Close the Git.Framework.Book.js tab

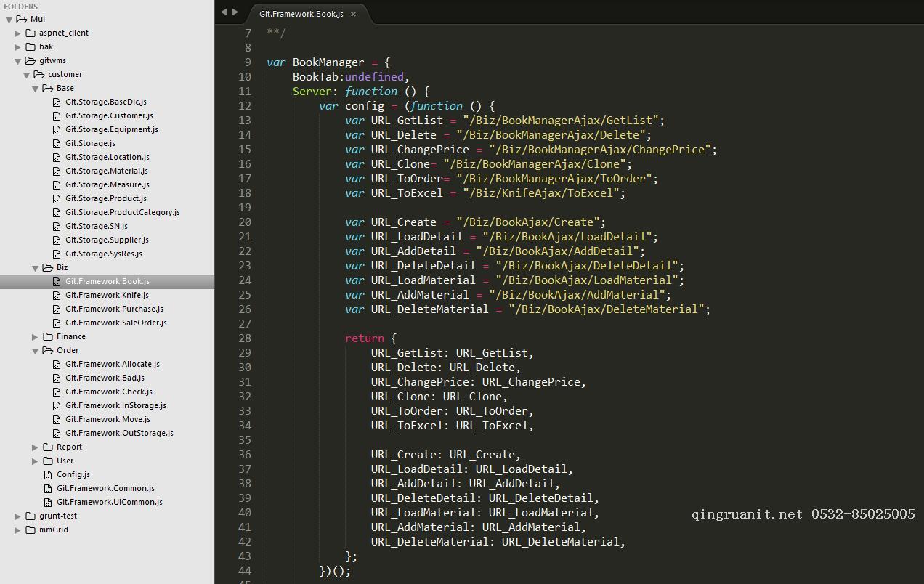(x=354, y=14)
